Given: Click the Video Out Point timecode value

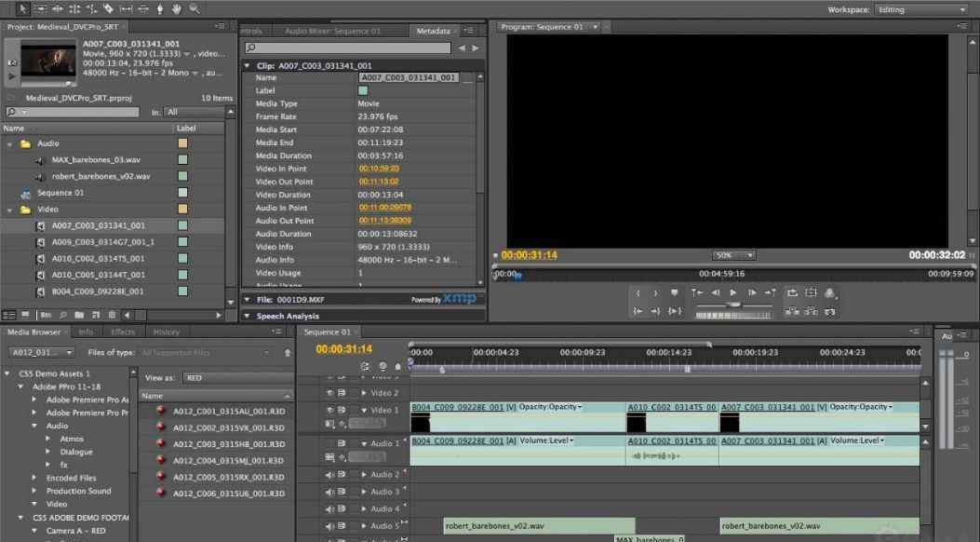Looking at the screenshot, I should pyautogui.click(x=379, y=182).
